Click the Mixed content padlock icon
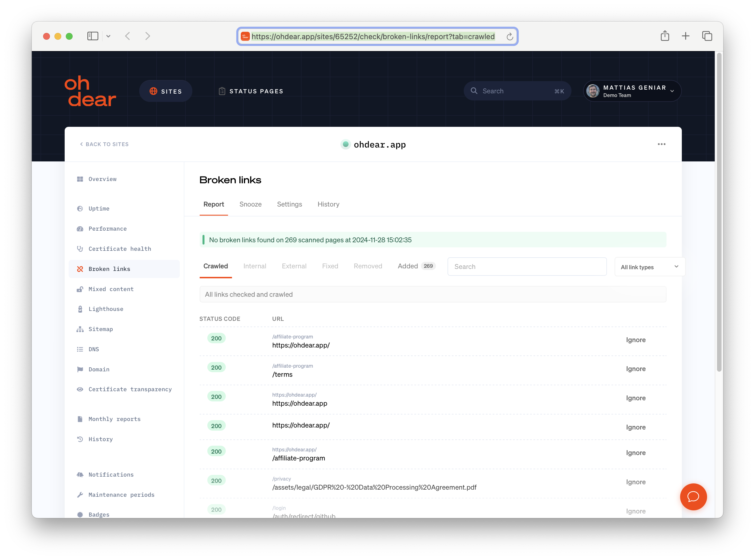 (80, 289)
